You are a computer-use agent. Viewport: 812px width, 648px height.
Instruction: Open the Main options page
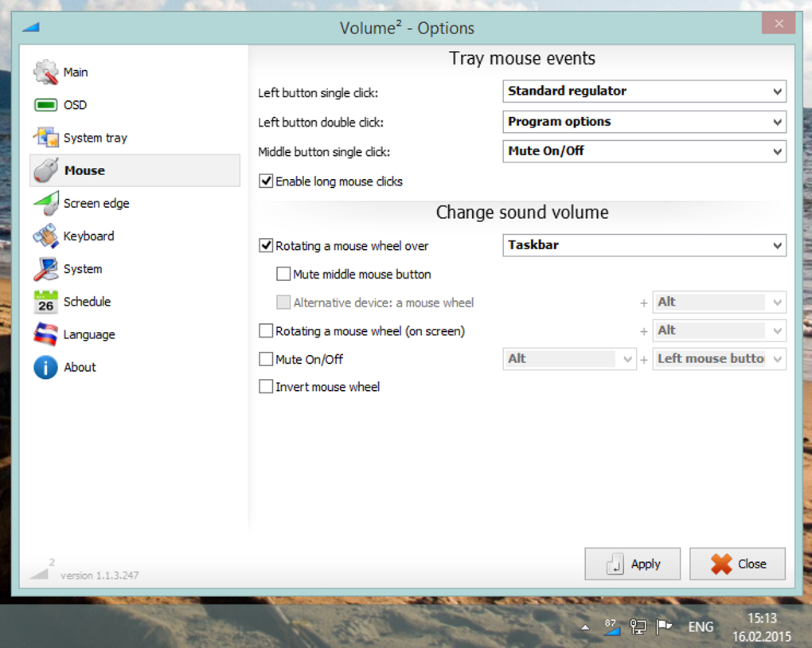click(76, 72)
